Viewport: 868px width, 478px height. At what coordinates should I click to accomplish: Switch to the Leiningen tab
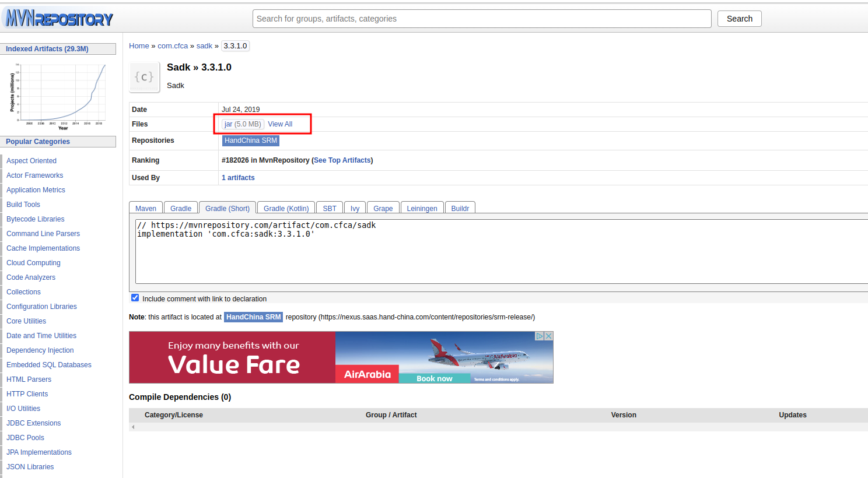[422, 208]
